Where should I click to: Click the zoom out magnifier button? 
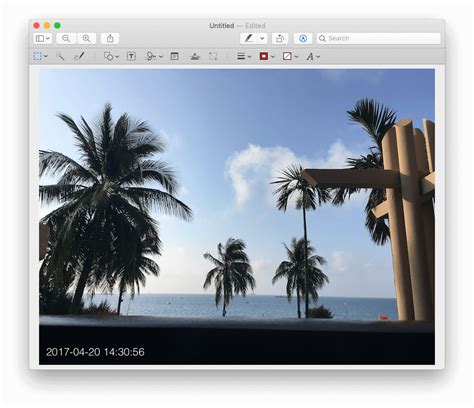pyautogui.click(x=66, y=38)
